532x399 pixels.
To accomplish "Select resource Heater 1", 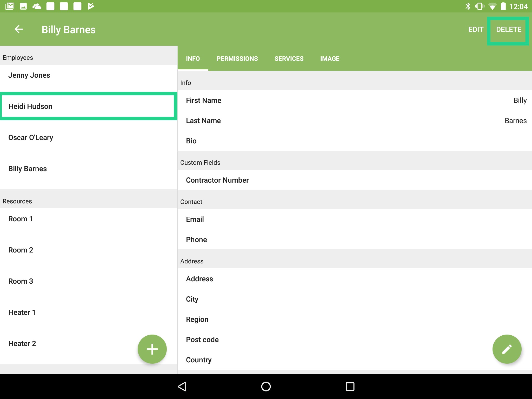I will point(89,312).
